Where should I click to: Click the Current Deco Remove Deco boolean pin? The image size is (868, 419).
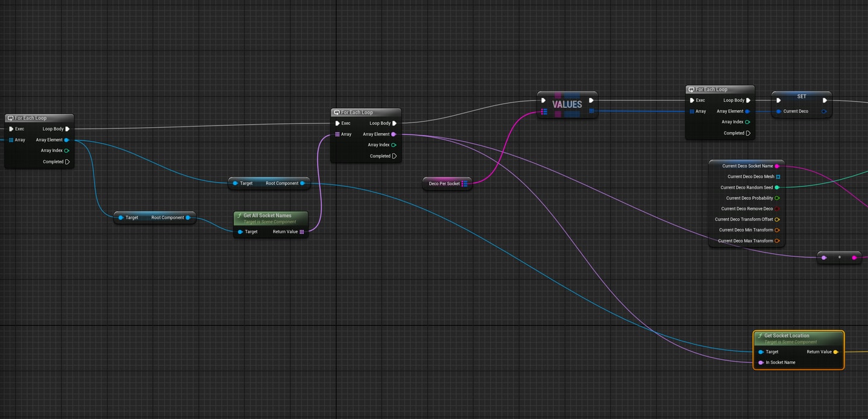click(x=778, y=209)
